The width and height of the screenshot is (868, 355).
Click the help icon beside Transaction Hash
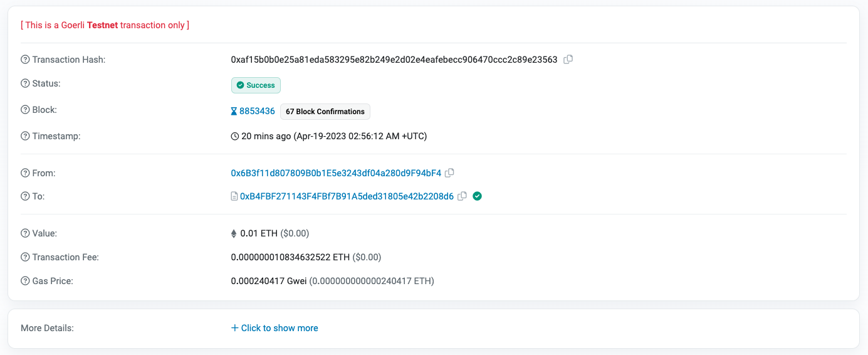coord(25,60)
